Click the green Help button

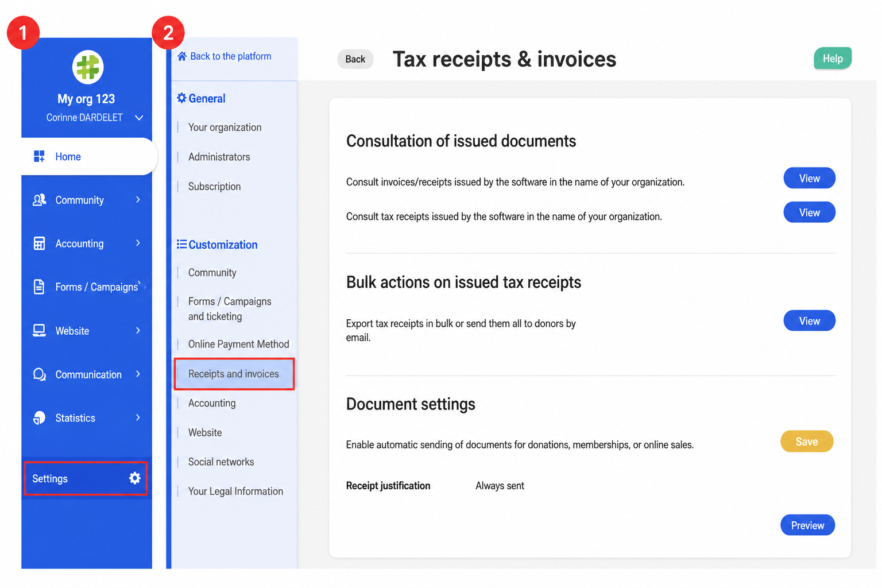pyautogui.click(x=833, y=59)
